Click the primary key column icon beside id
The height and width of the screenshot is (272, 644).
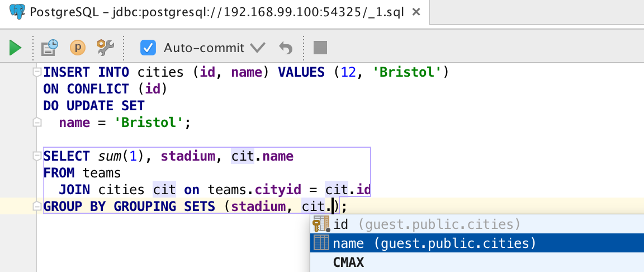pyautogui.click(x=321, y=224)
